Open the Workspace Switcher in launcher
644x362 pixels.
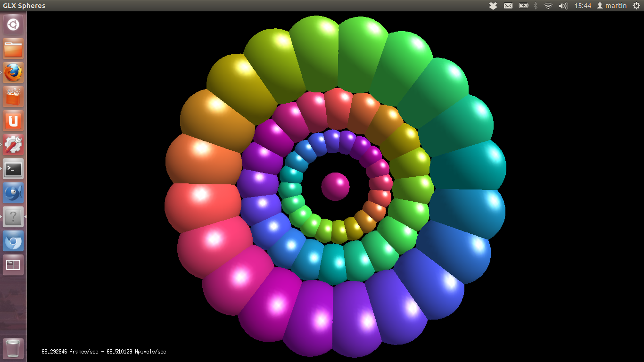pos(13,265)
